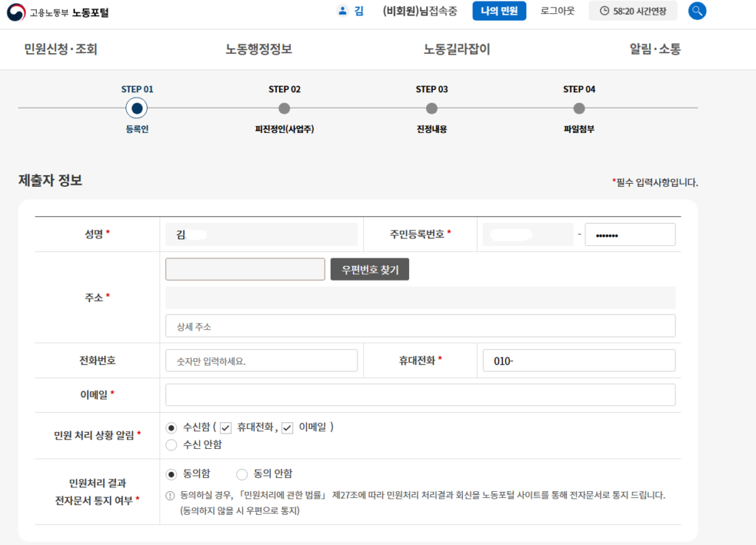
Task: Select the 수신 안함 radio button
Action: pyautogui.click(x=171, y=444)
